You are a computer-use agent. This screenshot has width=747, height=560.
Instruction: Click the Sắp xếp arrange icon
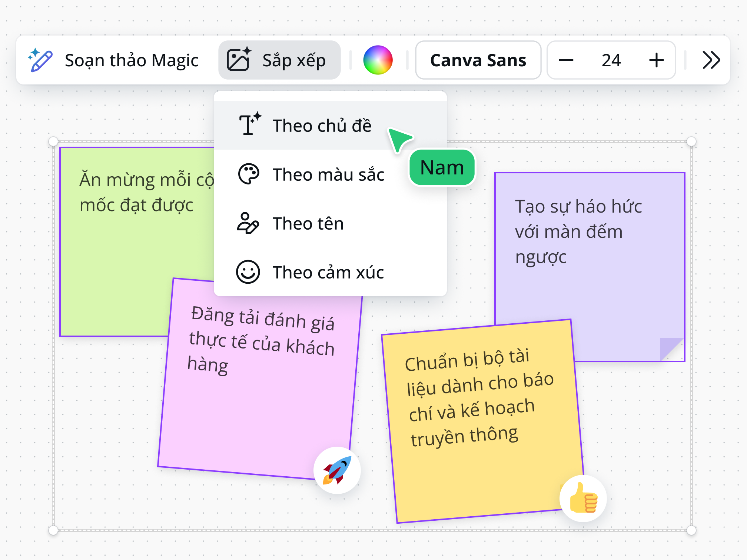click(239, 59)
